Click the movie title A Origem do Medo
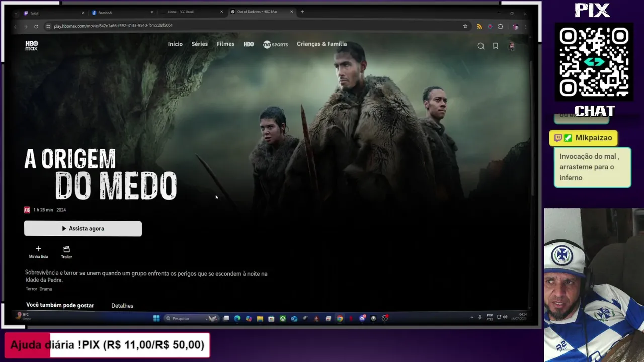This screenshot has height=362, width=644. click(x=101, y=174)
